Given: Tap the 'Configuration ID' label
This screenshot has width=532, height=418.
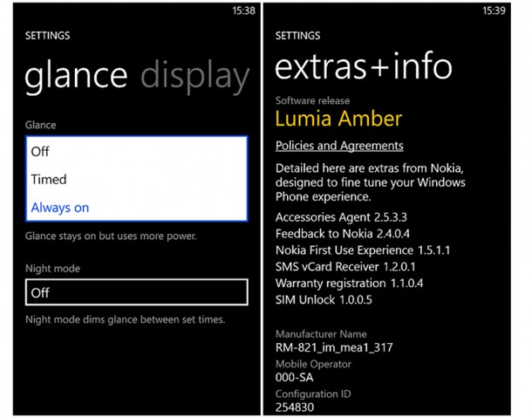Looking at the screenshot, I should 313,394.
